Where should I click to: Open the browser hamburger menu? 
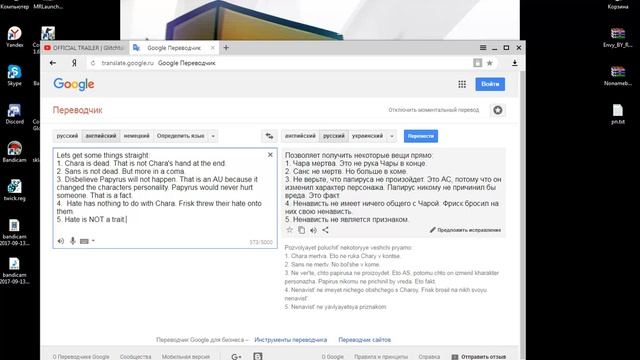point(483,48)
